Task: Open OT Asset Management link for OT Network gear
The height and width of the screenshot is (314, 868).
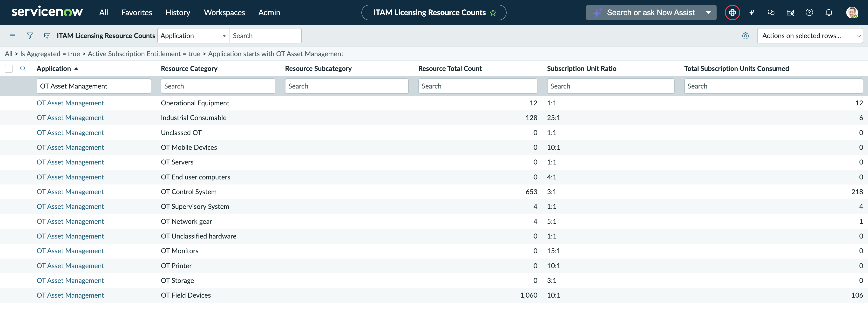Action: [70, 222]
